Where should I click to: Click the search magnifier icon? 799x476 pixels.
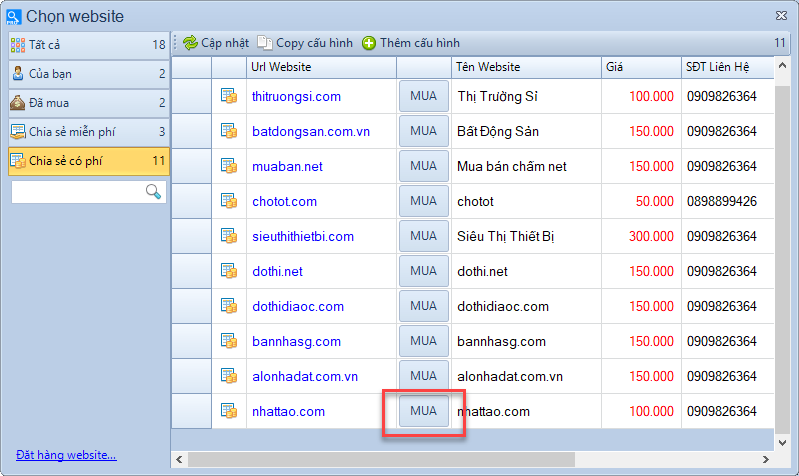(153, 192)
